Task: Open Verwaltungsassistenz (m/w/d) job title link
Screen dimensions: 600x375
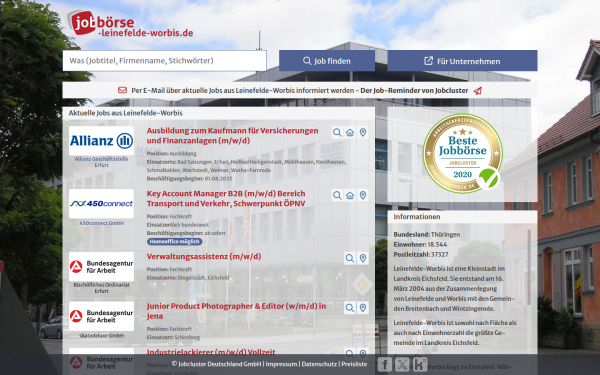Action: (204, 256)
